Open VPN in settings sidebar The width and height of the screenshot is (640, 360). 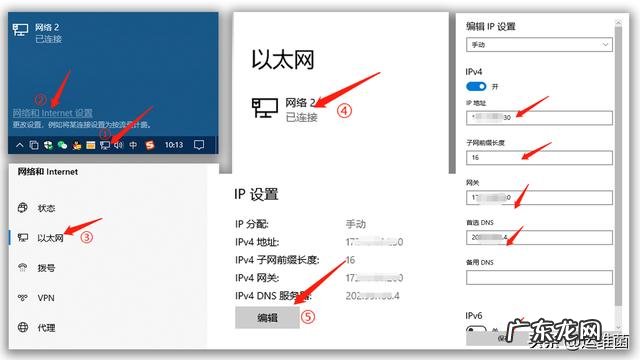pos(46,298)
